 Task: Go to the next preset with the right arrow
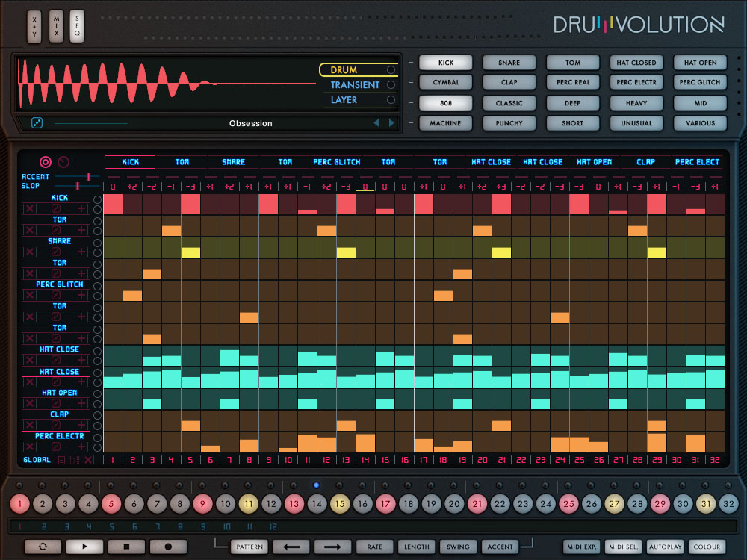click(391, 123)
